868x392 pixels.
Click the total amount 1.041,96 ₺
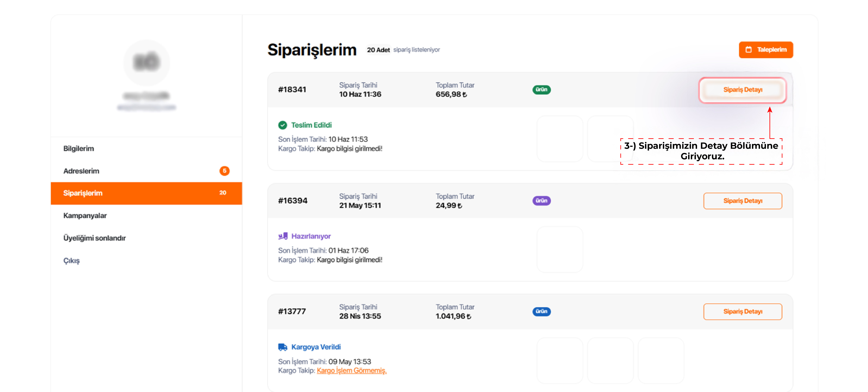pos(453,316)
